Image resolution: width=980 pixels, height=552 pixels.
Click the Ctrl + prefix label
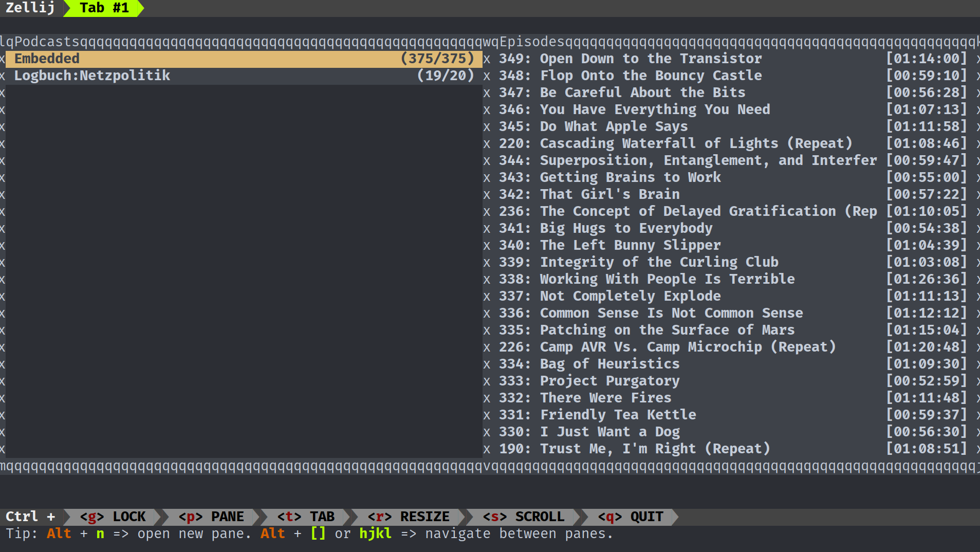[x=30, y=517]
